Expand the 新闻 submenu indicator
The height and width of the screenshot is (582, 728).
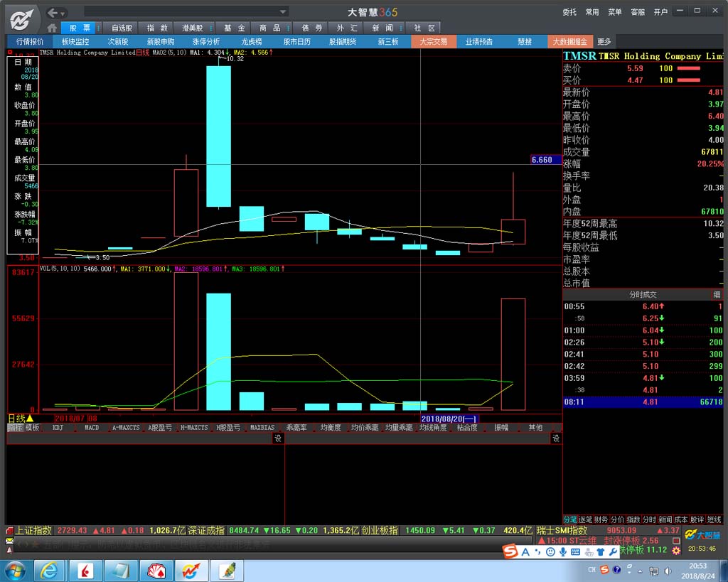click(x=401, y=28)
